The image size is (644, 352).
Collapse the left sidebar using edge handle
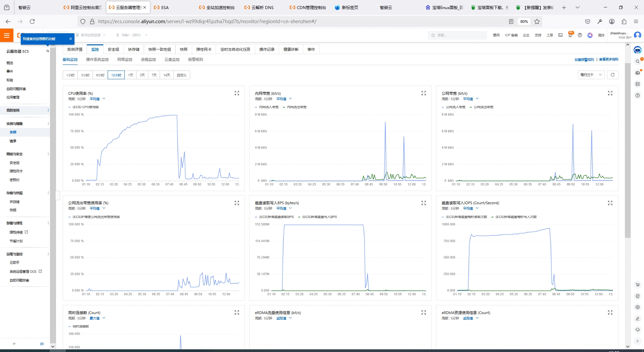pyautogui.click(x=58, y=195)
